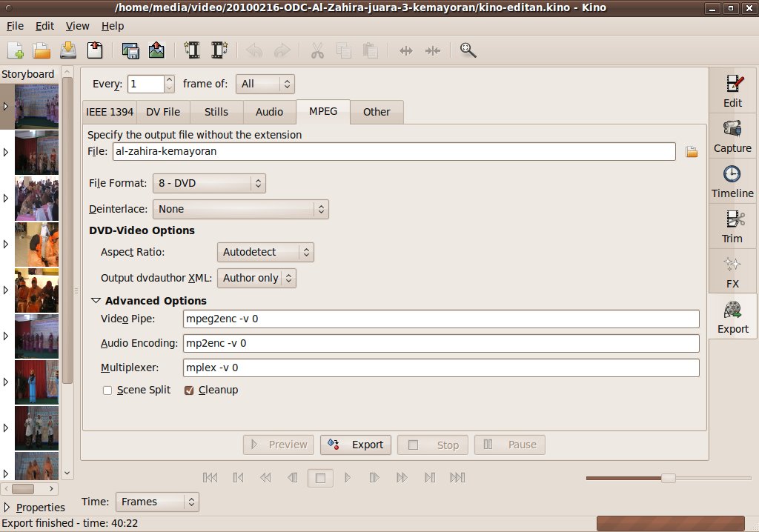759x532 pixels.
Task: Open the File Format dropdown
Action: point(209,183)
